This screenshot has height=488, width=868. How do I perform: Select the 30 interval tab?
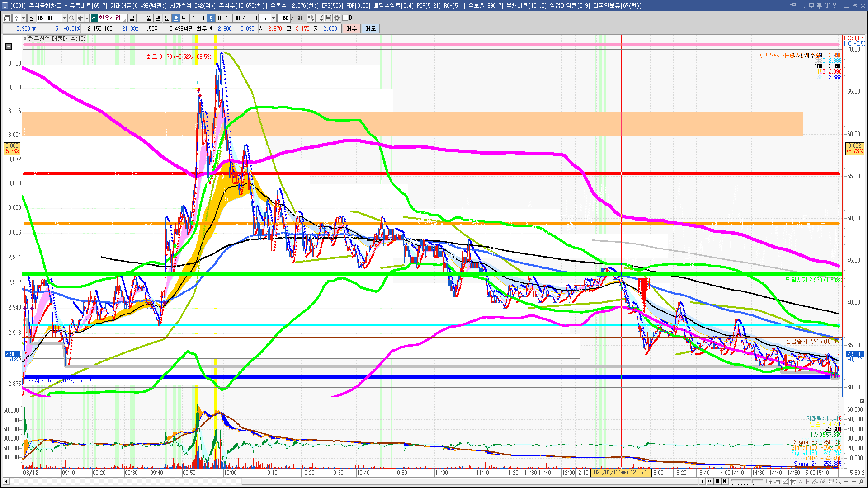tap(237, 18)
